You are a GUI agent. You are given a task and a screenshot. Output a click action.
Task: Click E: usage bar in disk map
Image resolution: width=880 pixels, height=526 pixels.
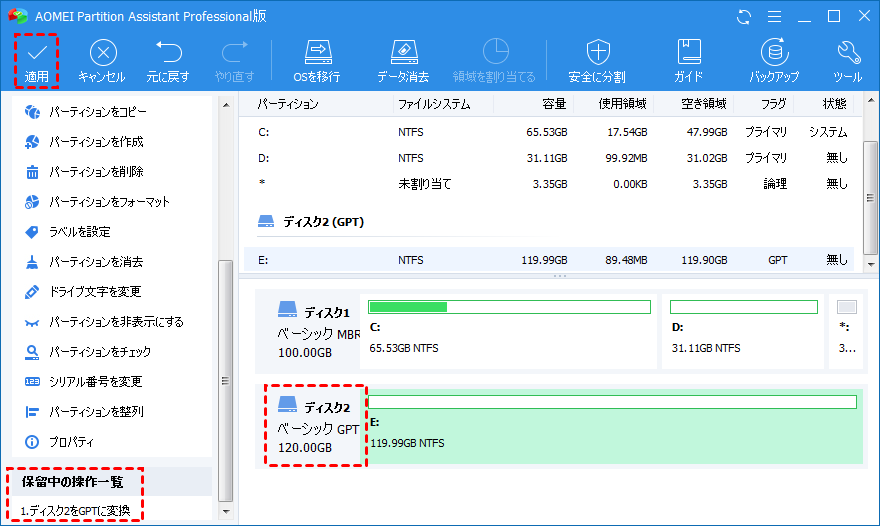pos(612,402)
